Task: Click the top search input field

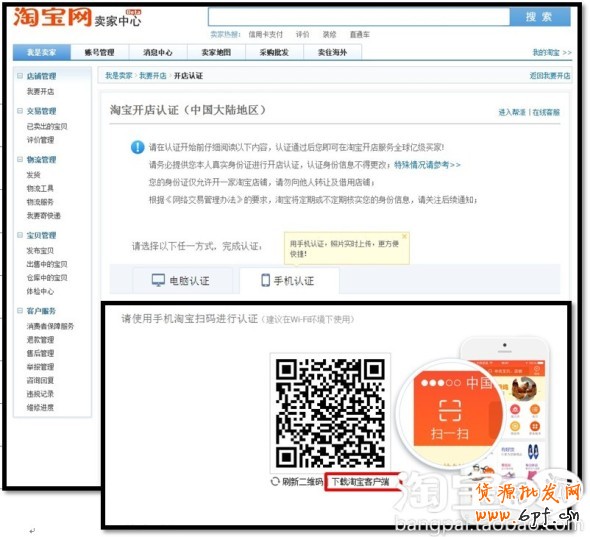Action: [x=359, y=17]
